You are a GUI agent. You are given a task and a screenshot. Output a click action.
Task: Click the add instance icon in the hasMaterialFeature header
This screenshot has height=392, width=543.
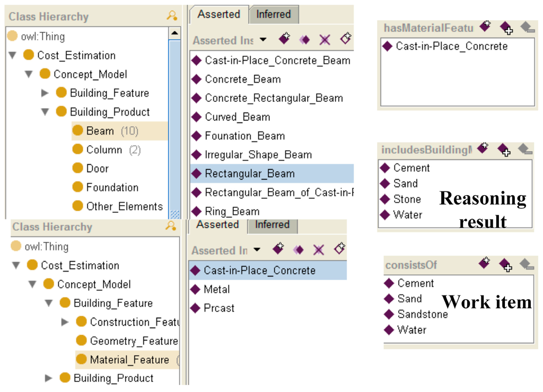tap(505, 28)
